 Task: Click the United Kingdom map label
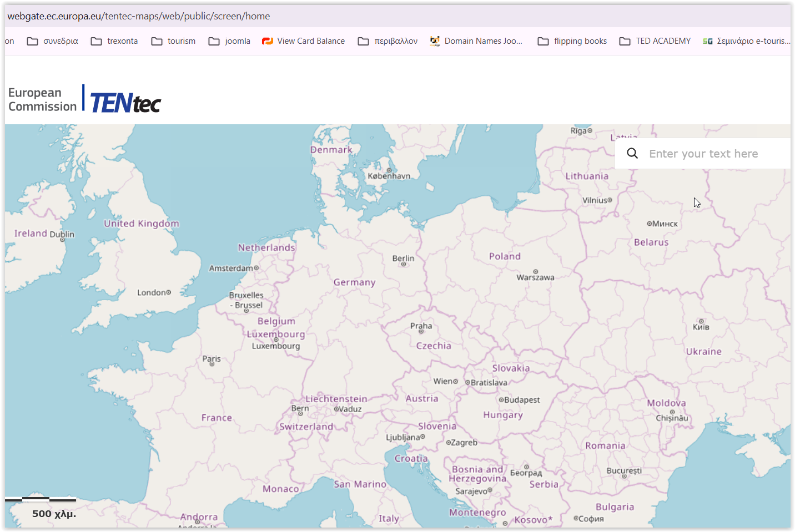click(142, 224)
